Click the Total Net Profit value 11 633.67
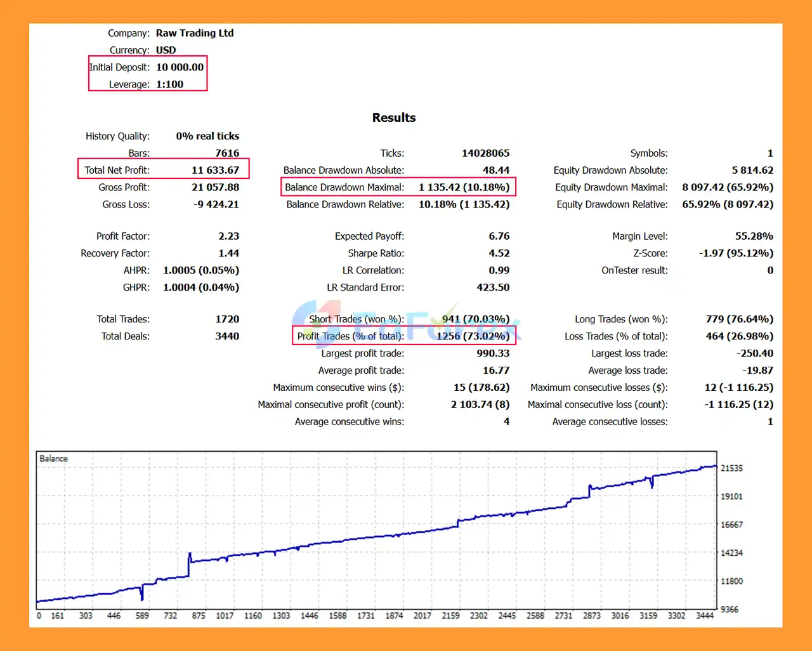 coord(215,170)
